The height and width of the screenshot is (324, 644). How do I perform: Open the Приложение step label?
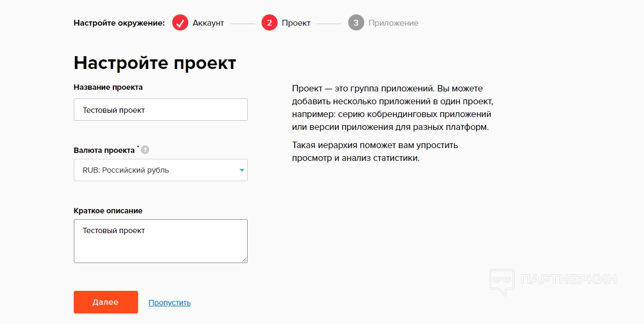[393, 23]
